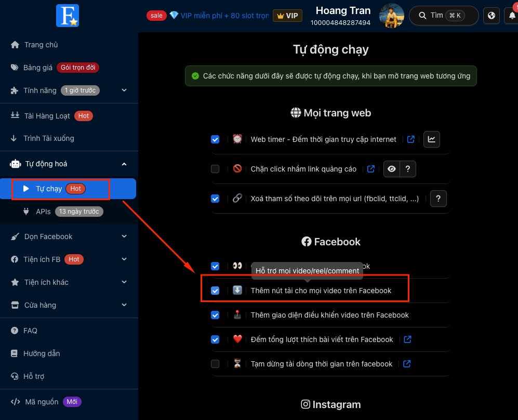Open external link beside Tạm dừng tải dòng
Image resolution: width=518 pixels, height=420 pixels.
click(x=407, y=364)
